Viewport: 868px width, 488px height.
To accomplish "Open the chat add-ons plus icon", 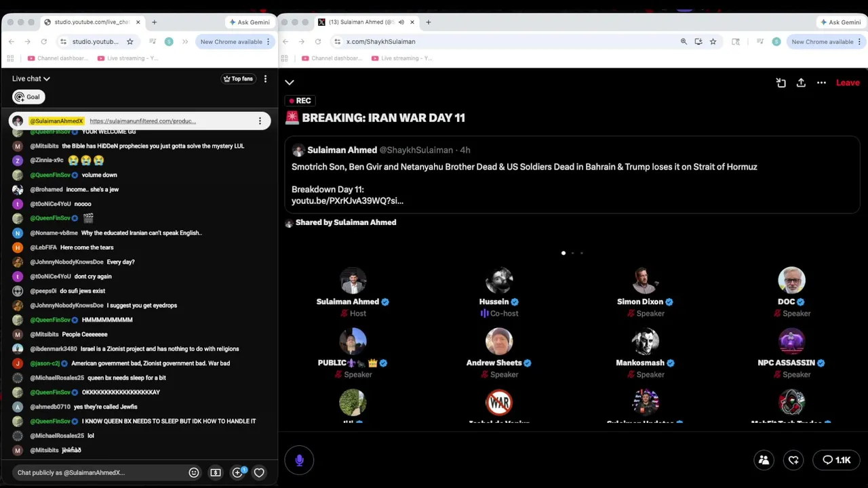I will coord(237,472).
